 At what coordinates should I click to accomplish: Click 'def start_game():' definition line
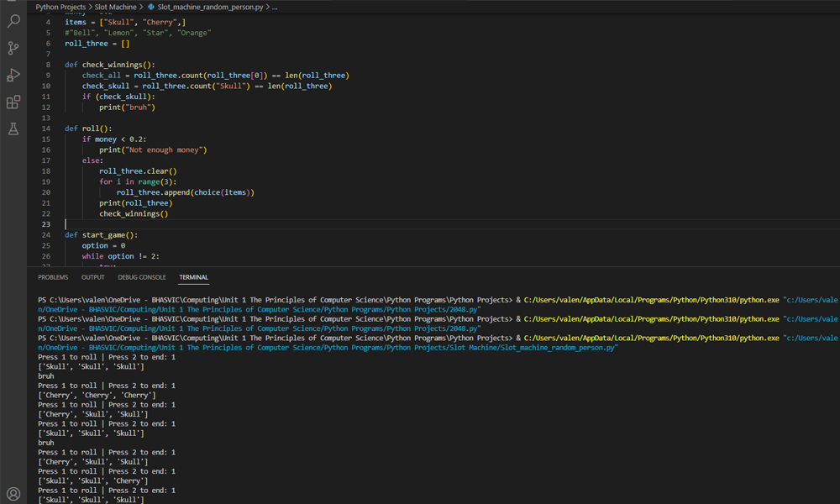click(102, 235)
